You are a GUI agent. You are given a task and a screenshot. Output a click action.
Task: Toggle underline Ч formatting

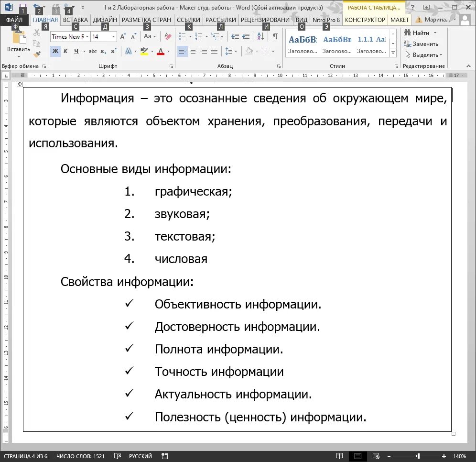click(x=76, y=51)
